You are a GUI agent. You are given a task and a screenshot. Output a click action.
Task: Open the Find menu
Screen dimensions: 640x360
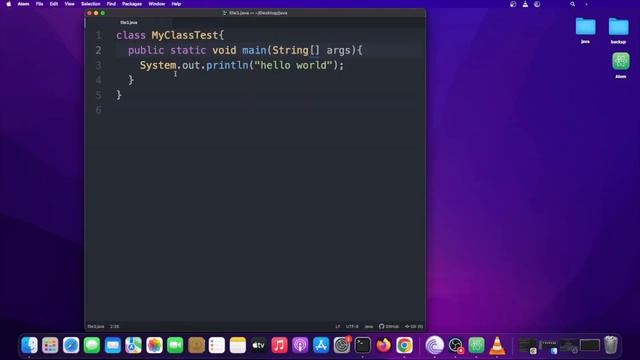111,4
